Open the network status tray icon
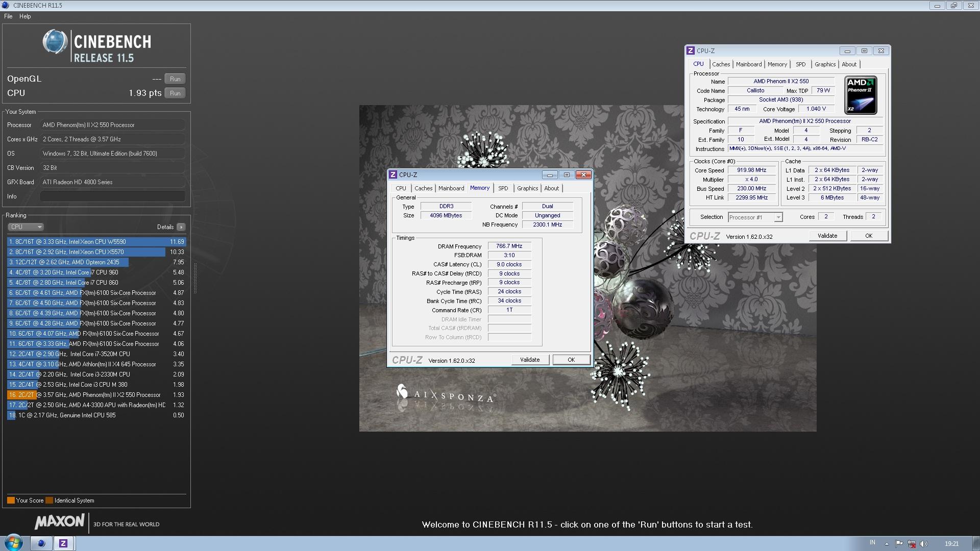980x551 pixels. pyautogui.click(x=912, y=544)
